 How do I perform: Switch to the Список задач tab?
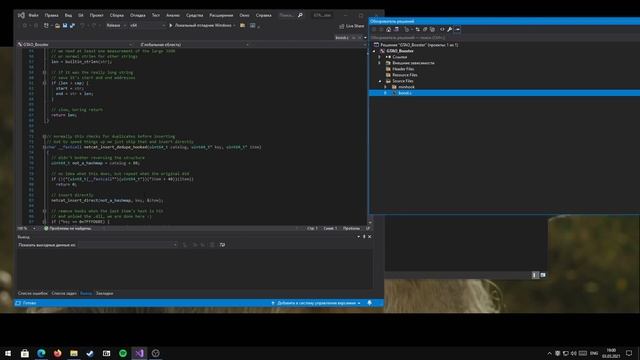point(64,293)
